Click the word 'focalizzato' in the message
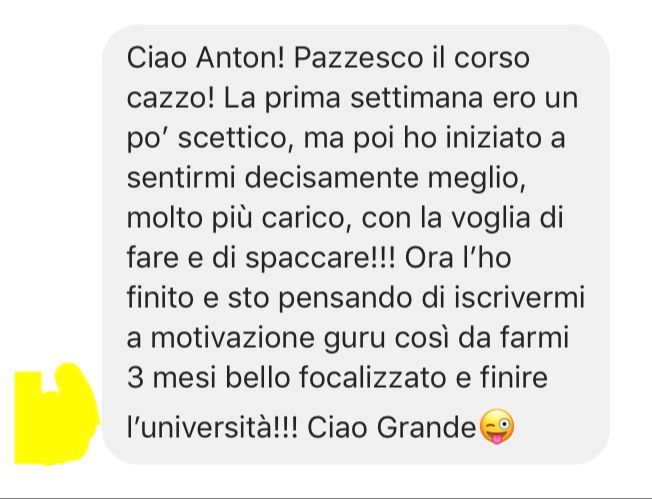The image size is (652, 499). 371,378
